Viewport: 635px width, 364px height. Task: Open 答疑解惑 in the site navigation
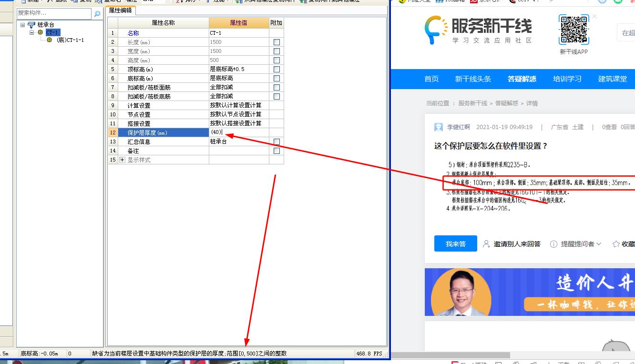[x=522, y=79]
